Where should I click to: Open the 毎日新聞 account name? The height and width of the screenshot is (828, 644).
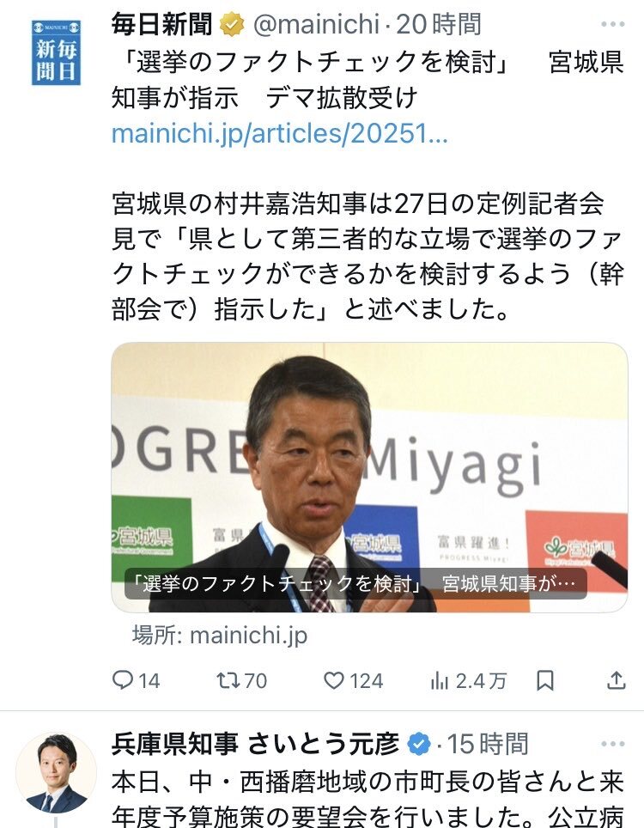click(162, 24)
